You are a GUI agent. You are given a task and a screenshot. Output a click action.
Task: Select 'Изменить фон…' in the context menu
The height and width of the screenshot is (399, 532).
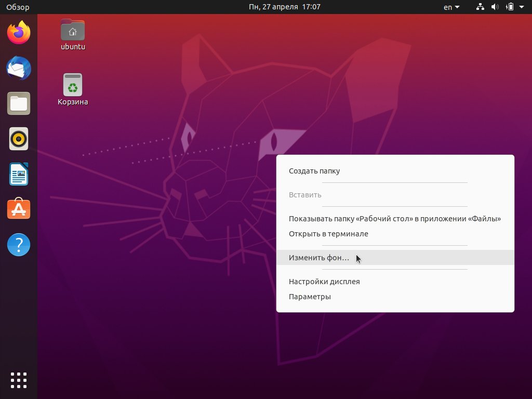319,257
